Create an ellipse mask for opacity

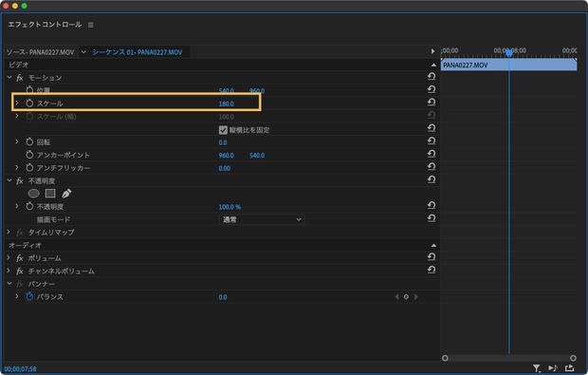(x=34, y=194)
